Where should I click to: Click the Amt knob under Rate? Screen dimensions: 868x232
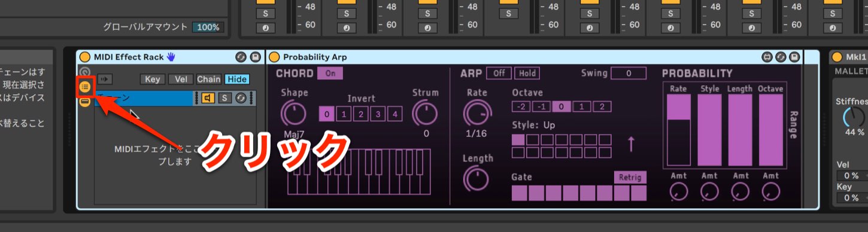678,192
